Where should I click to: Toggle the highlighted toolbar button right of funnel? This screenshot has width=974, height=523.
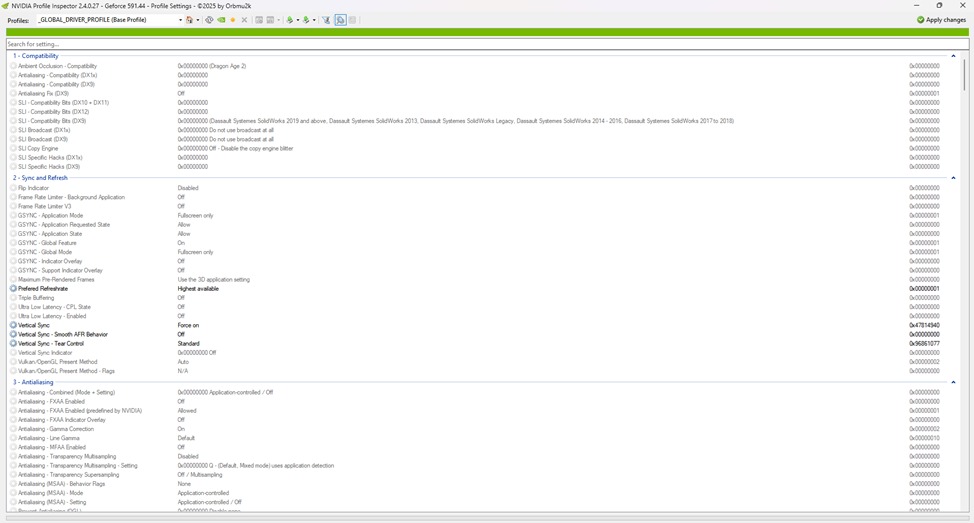coord(340,20)
